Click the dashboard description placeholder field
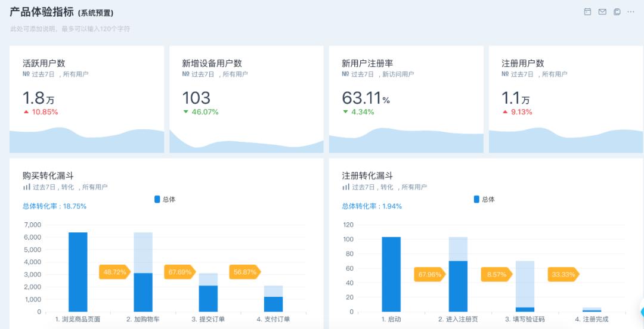The image size is (644, 329). 70,29
